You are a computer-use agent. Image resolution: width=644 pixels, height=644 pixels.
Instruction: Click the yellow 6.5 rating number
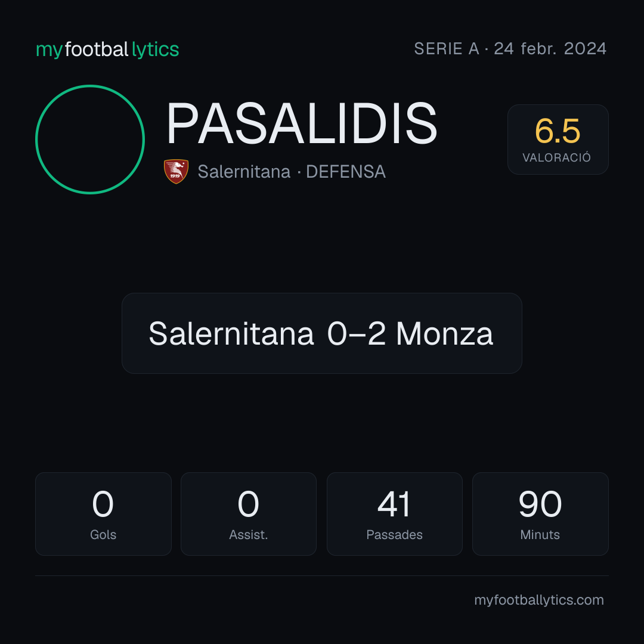tap(558, 131)
